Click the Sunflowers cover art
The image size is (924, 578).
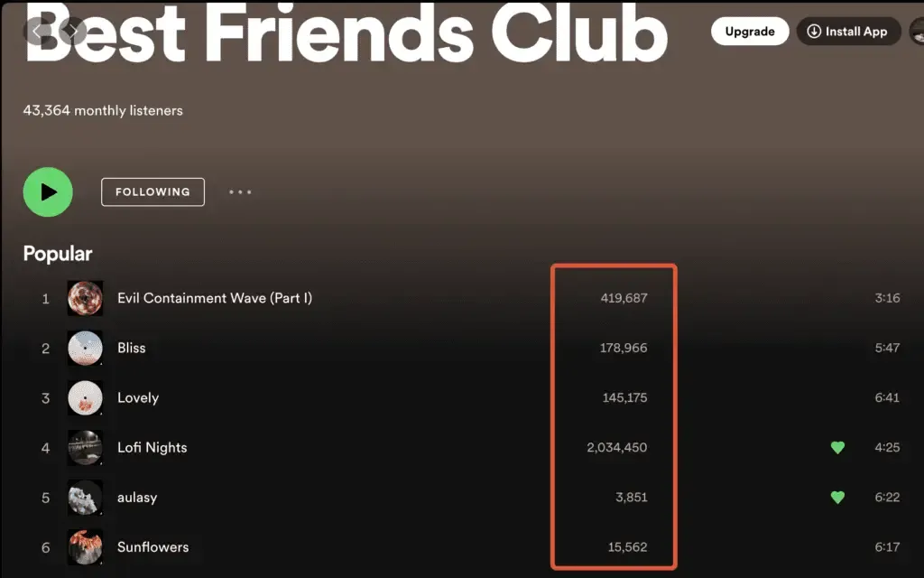[x=85, y=546]
